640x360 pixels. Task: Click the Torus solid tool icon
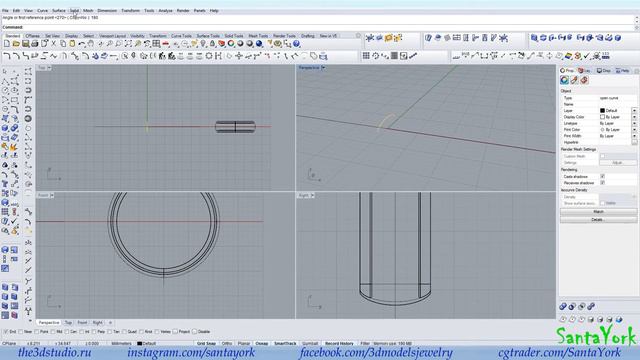coord(28,119)
